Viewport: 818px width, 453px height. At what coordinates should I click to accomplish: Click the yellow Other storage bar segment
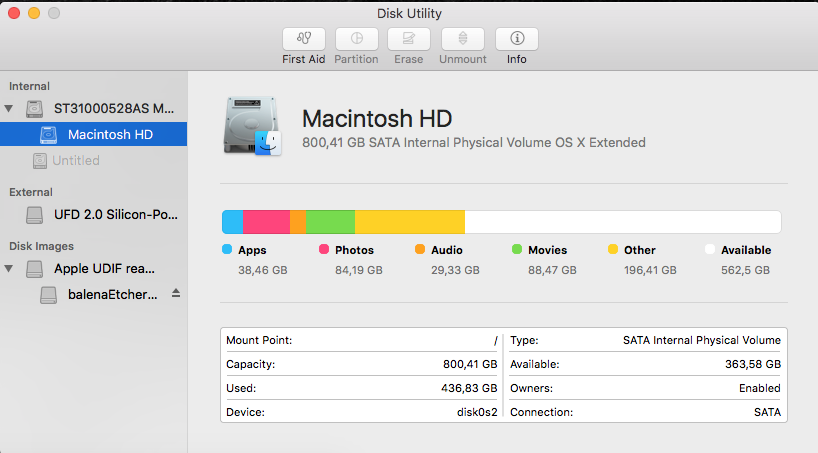(409, 222)
